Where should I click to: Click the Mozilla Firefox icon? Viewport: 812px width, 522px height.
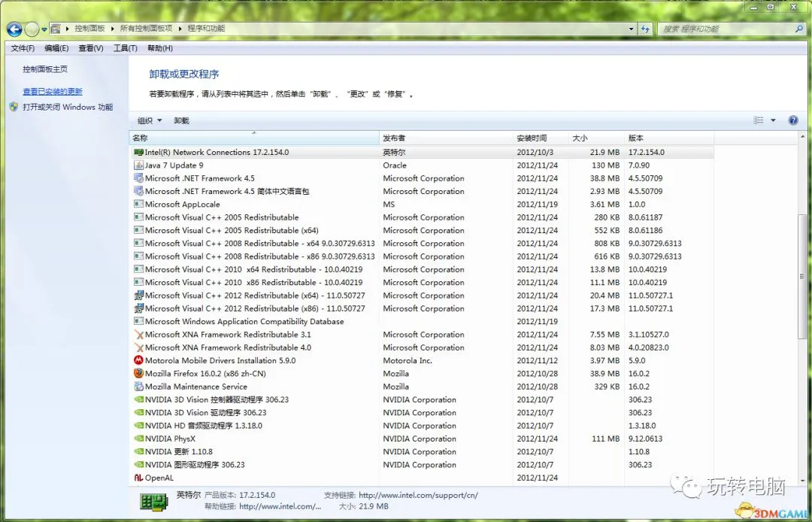138,373
